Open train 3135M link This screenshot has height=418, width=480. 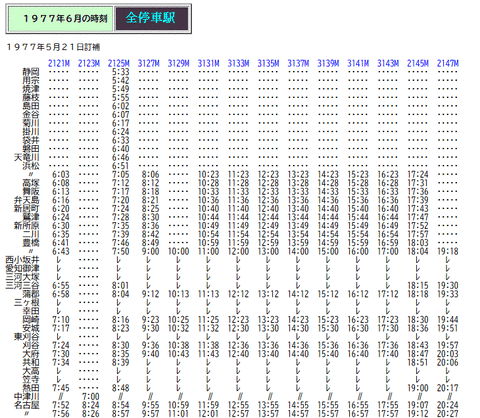coord(268,63)
